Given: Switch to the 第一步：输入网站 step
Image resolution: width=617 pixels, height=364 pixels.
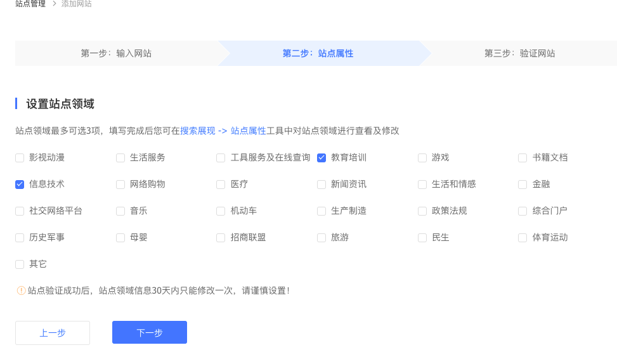Looking at the screenshot, I should point(116,53).
